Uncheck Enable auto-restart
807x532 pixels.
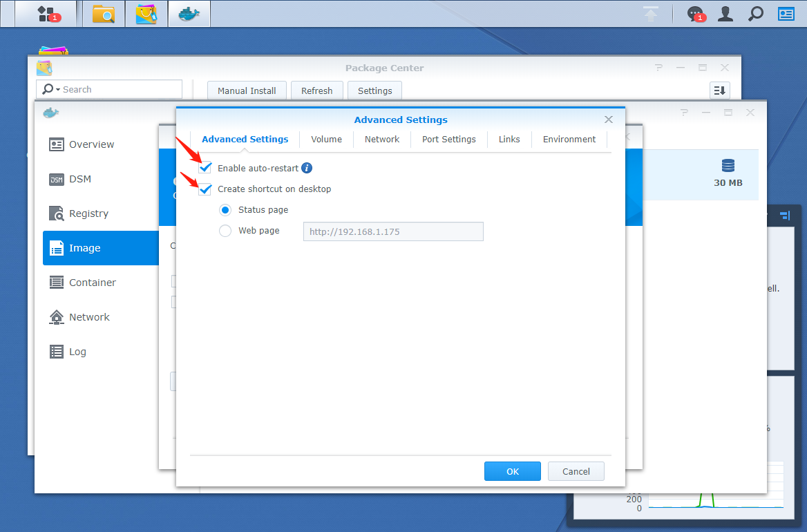(205, 168)
